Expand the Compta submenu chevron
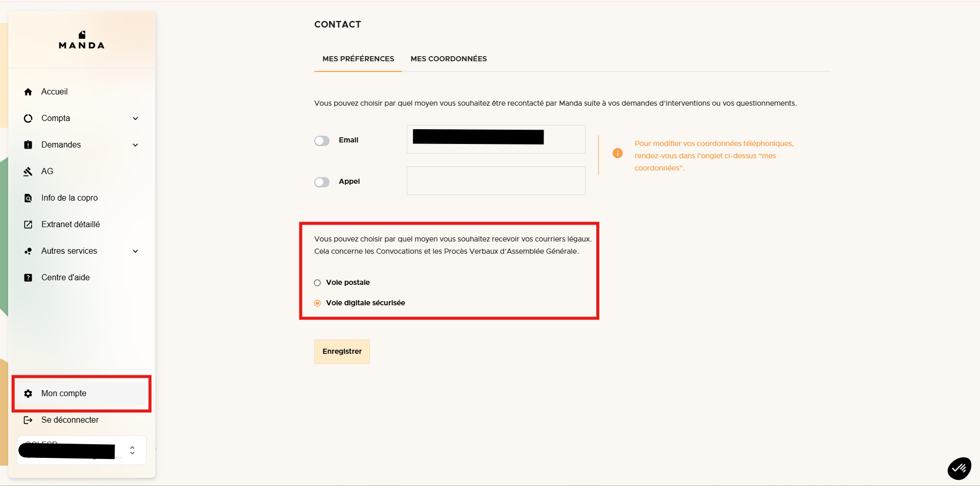This screenshot has width=980, height=486. (135, 118)
